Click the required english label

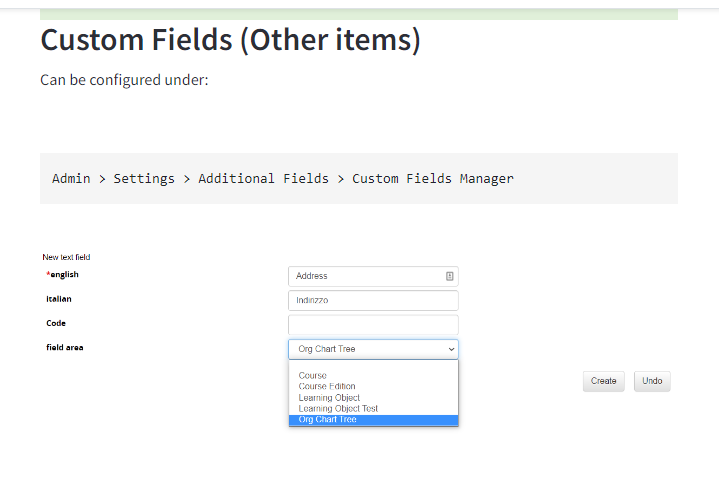(x=62, y=274)
